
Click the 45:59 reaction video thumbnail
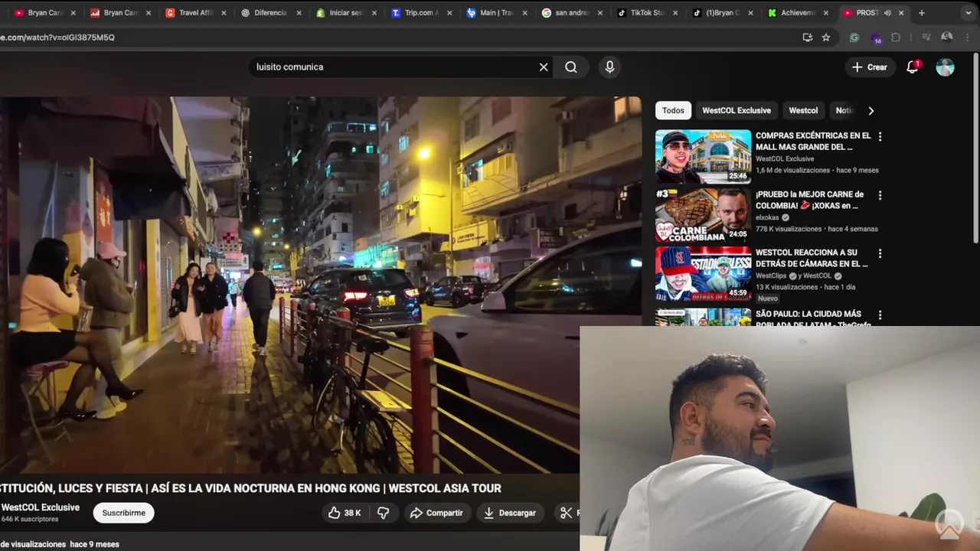[703, 273]
